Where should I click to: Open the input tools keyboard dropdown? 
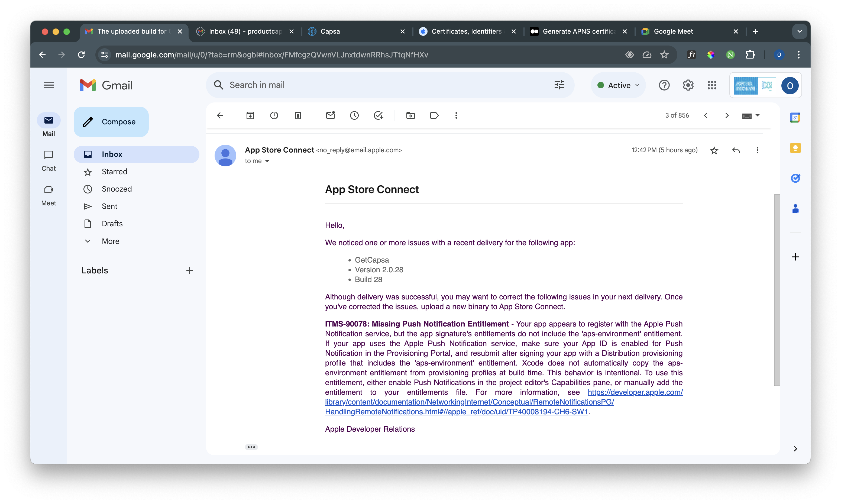point(751,116)
